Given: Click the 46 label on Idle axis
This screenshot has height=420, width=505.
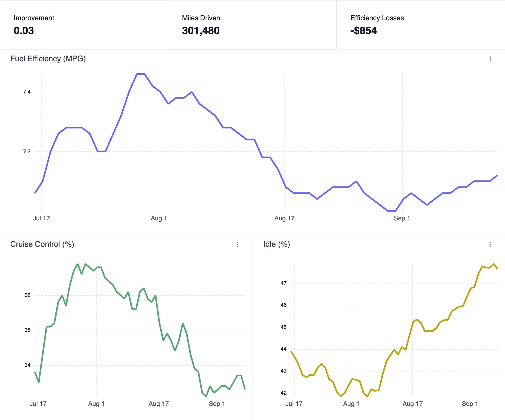Looking at the screenshot, I should pos(283,305).
